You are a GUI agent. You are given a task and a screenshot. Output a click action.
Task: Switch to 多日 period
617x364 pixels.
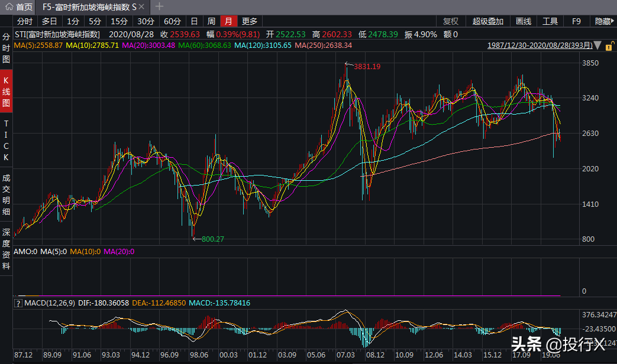(x=50, y=21)
